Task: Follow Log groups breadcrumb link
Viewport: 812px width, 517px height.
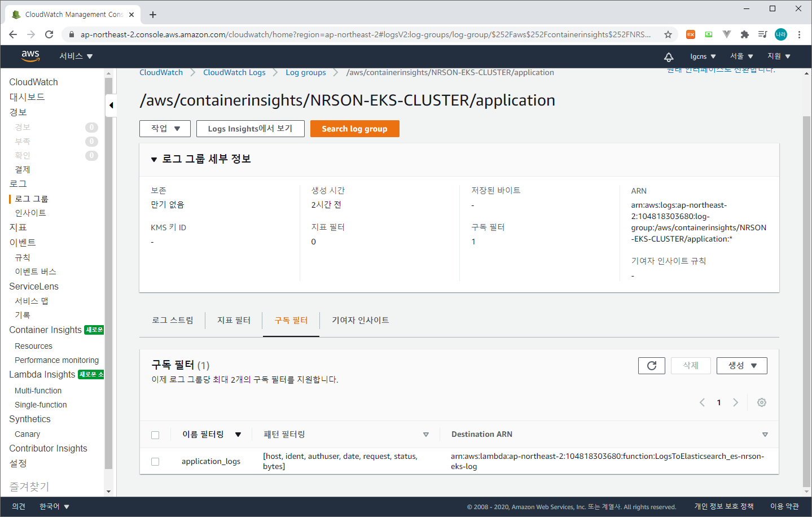Action: (x=306, y=72)
